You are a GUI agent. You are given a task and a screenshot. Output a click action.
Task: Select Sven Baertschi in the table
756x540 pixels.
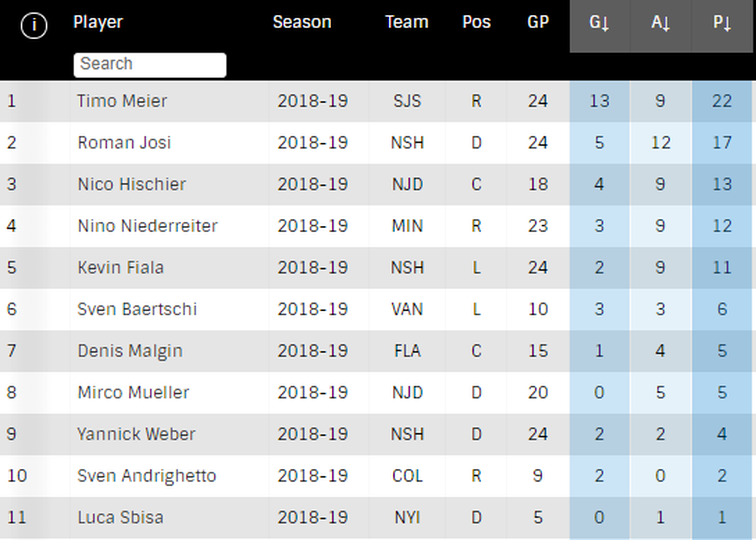click(x=137, y=309)
